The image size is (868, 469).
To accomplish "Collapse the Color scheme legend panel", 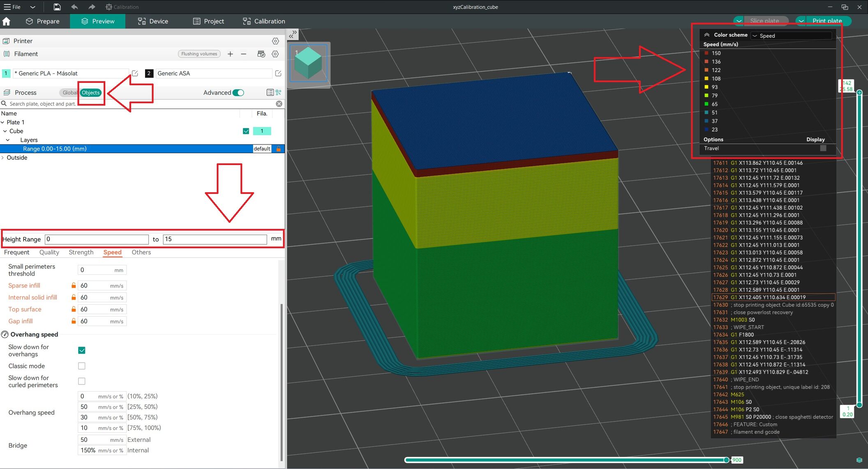I will pos(707,35).
